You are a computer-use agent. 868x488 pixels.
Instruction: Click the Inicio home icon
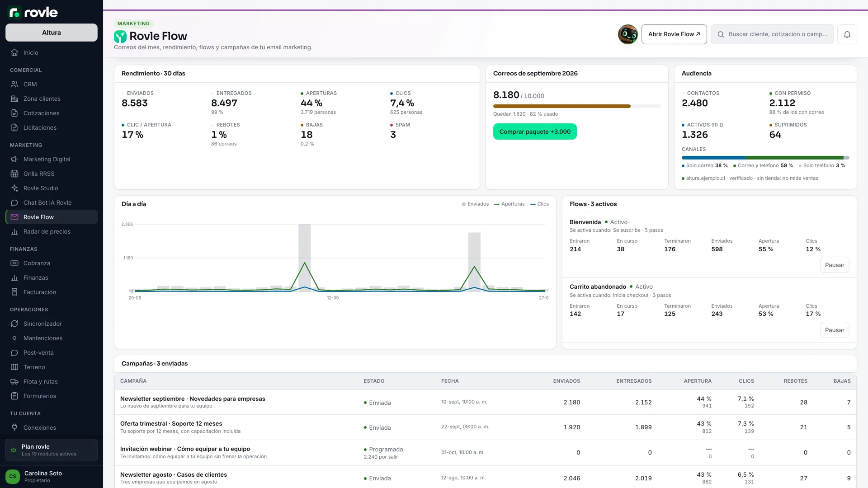14,52
